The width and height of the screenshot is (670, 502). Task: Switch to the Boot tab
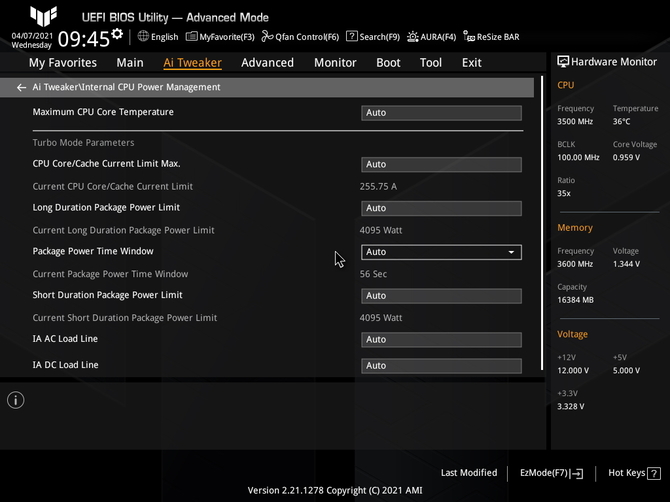[x=388, y=63]
